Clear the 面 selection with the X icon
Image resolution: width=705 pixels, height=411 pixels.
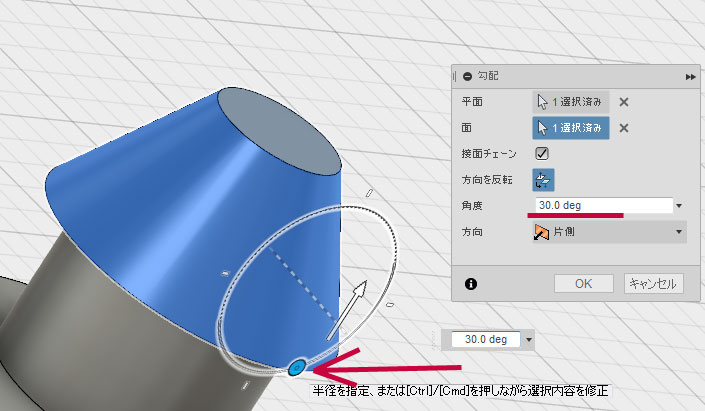pyautogui.click(x=624, y=128)
